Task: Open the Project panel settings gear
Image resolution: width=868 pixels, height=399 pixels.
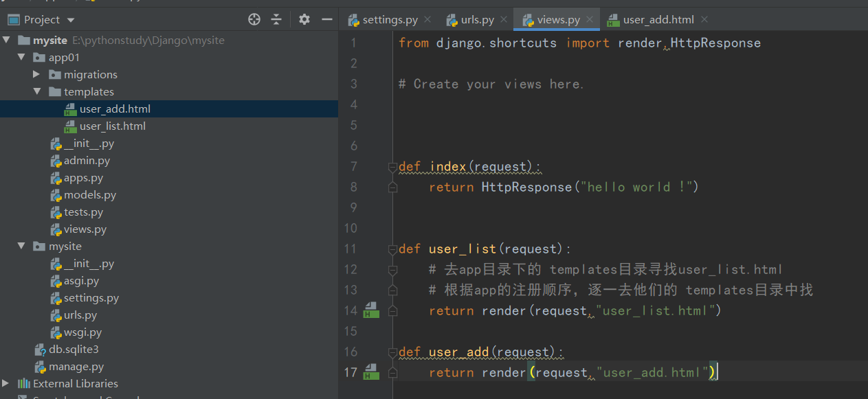Action: point(304,19)
